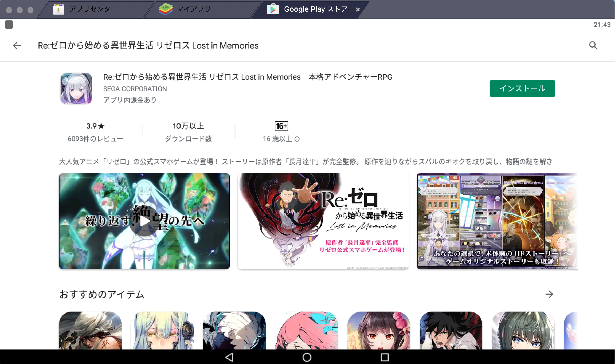Screen dimensions: 615x364
Task: Click the おすすめのアイテム heading
Action: coord(102,294)
